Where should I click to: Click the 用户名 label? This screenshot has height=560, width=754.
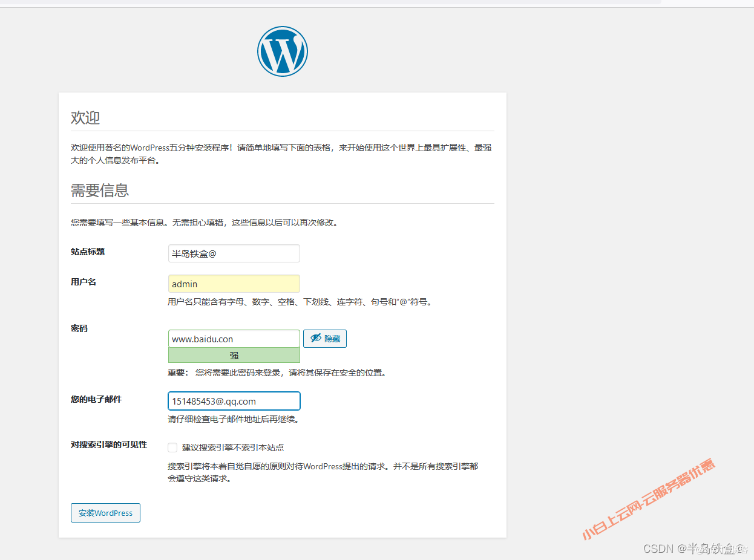click(x=84, y=282)
